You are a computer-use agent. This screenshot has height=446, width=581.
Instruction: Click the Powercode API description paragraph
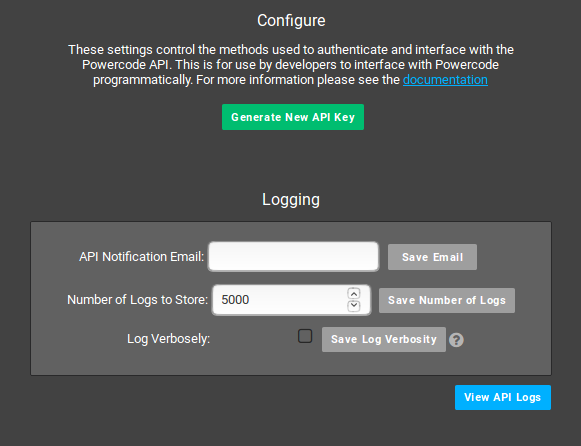(291, 65)
